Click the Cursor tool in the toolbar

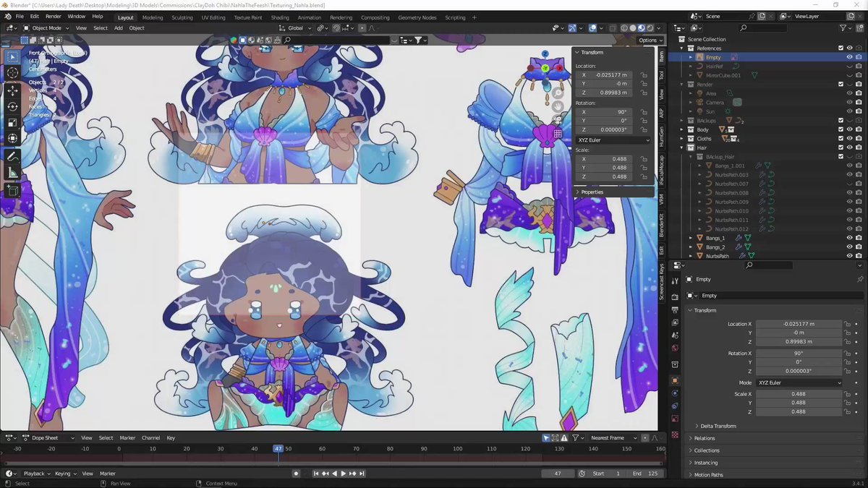pyautogui.click(x=12, y=72)
